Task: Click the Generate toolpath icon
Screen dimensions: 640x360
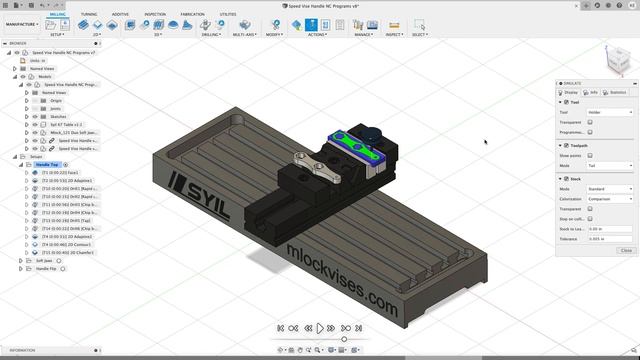Action: pos(297,25)
